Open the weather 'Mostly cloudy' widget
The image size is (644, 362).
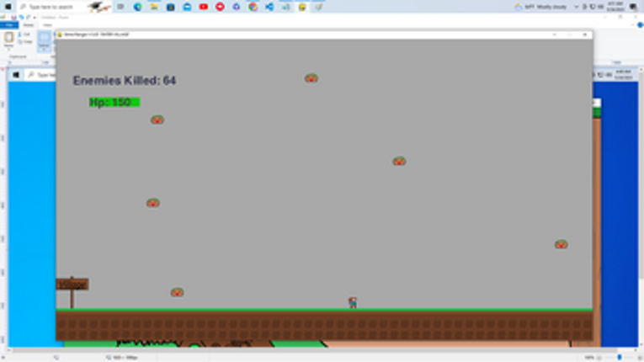click(x=541, y=7)
